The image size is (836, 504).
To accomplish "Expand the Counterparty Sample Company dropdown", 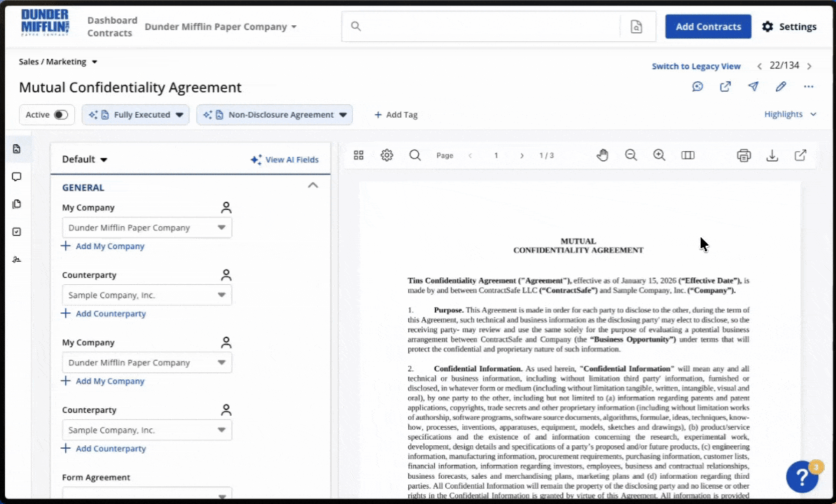I will coord(221,295).
